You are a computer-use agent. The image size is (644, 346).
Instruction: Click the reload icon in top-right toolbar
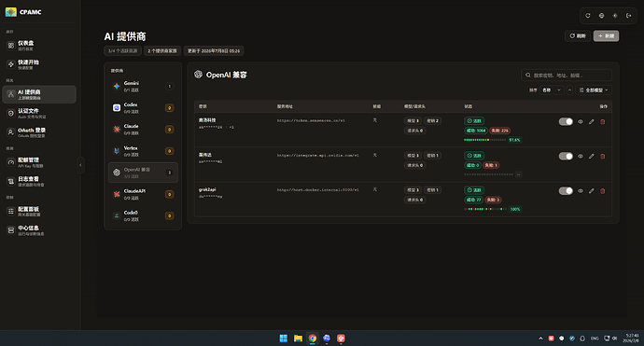[x=588, y=16]
